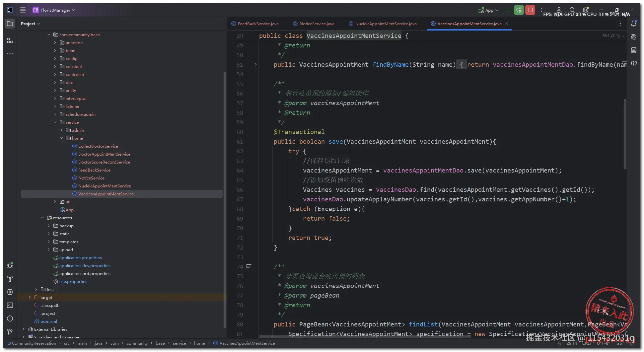Open the FloristManager project switcher dropdown

click(54, 10)
